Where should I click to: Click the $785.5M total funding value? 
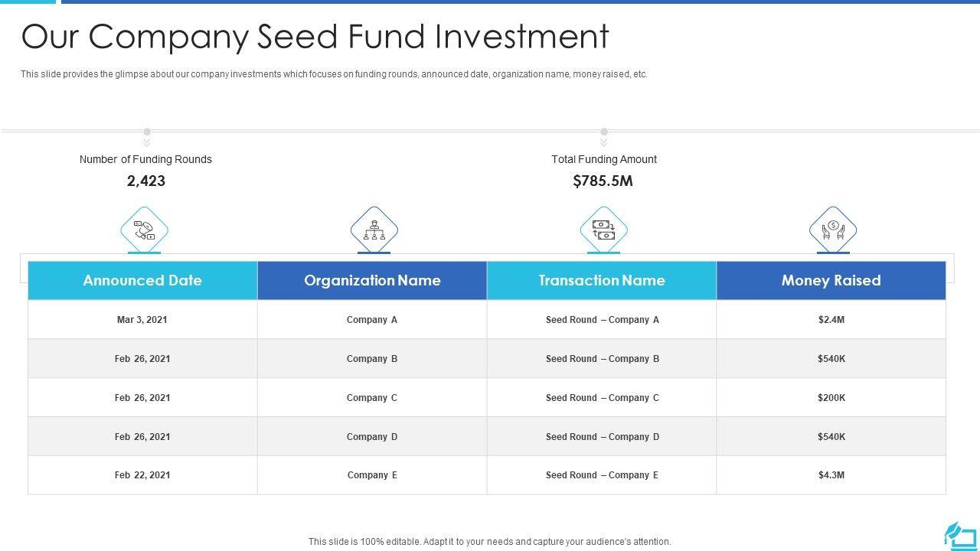[603, 181]
